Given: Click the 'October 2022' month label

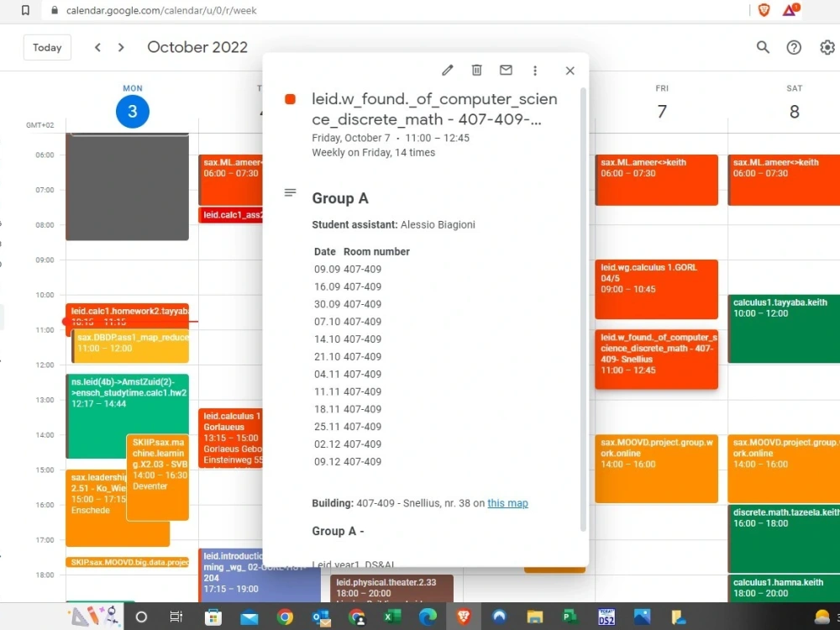Looking at the screenshot, I should [x=197, y=47].
